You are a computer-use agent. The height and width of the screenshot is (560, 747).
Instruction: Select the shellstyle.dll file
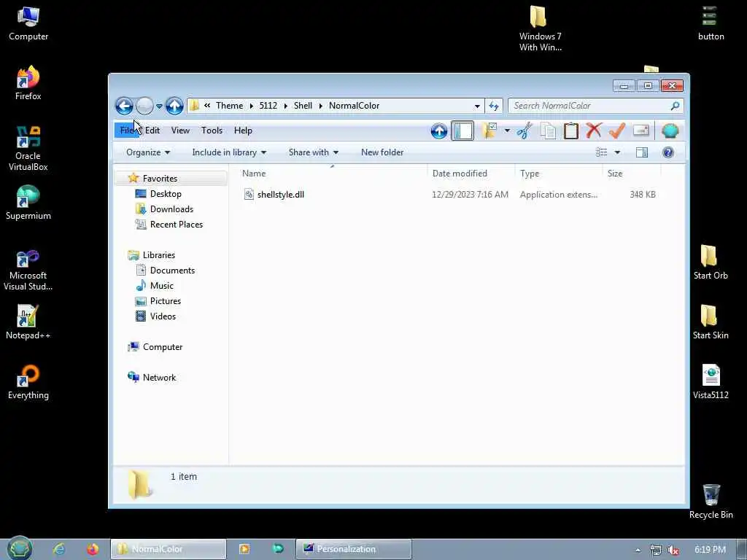pos(281,194)
